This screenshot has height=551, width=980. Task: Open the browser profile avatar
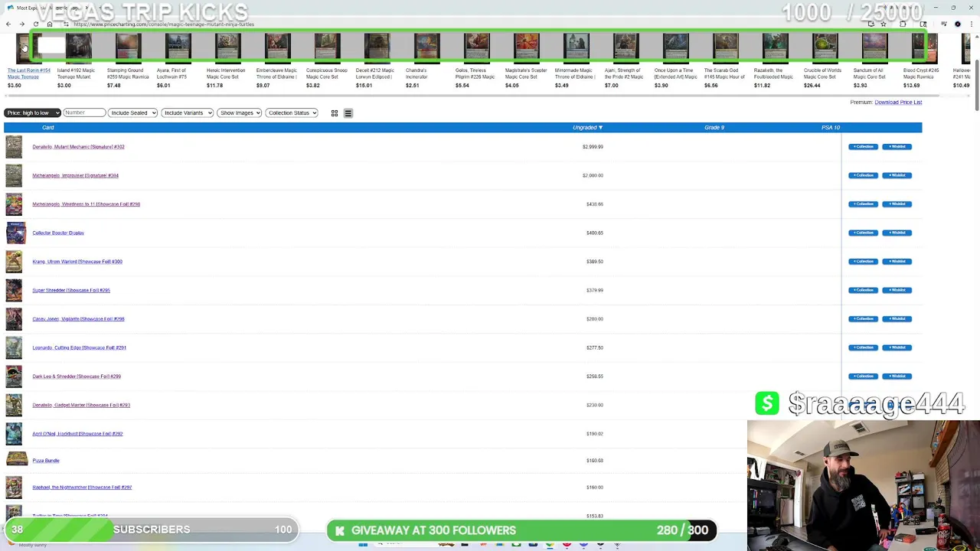coord(957,24)
